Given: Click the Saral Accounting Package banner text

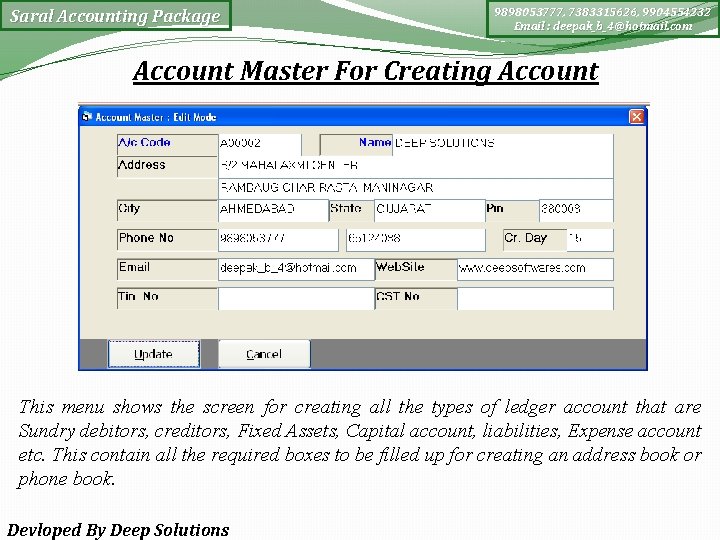Looking at the screenshot, I should [115, 16].
